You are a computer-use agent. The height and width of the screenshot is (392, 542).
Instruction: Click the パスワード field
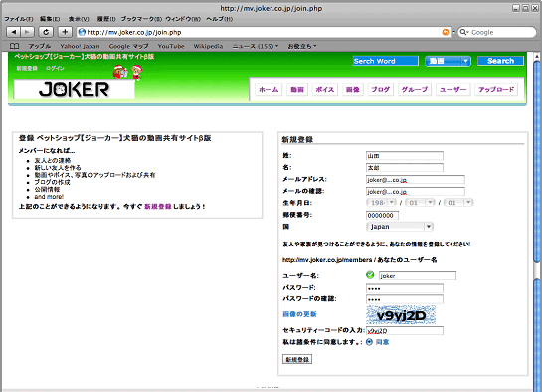point(405,288)
